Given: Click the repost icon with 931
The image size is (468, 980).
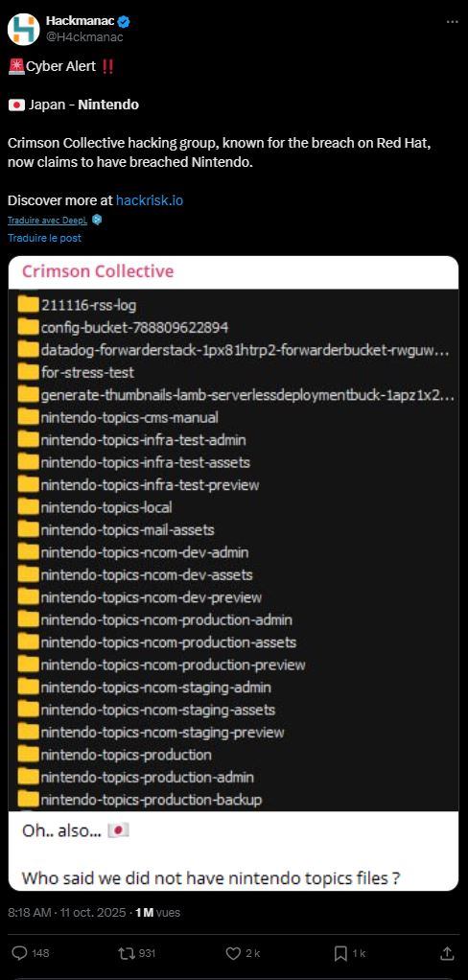Looking at the screenshot, I should (x=126, y=953).
